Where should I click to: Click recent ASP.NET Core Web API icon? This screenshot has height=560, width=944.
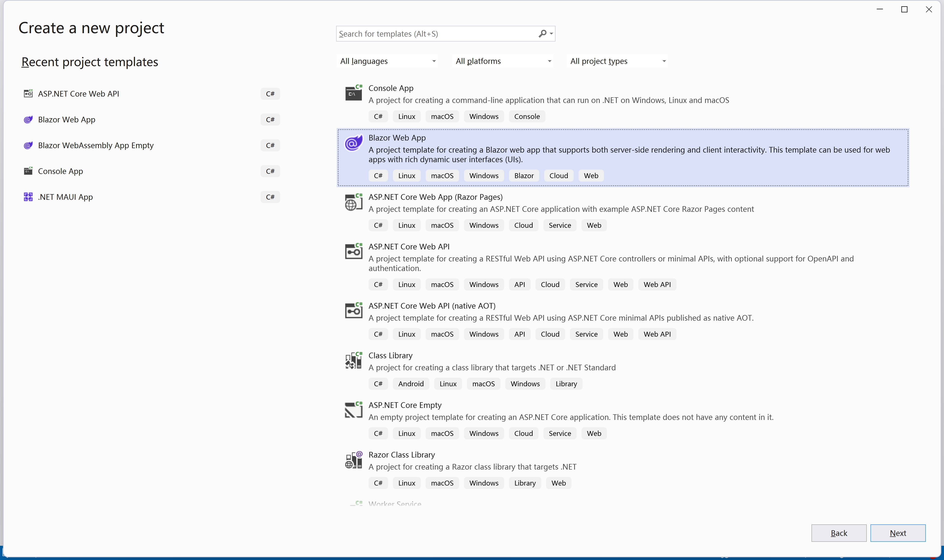click(x=28, y=94)
